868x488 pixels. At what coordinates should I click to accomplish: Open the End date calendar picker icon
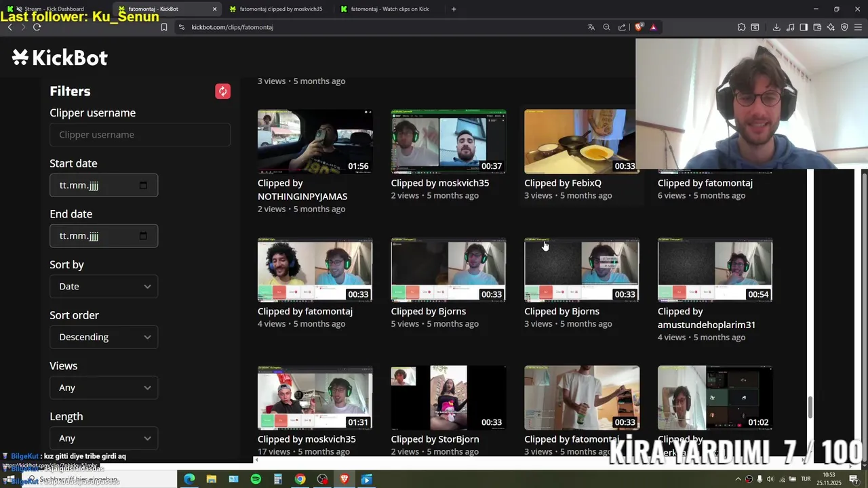pyautogui.click(x=143, y=236)
